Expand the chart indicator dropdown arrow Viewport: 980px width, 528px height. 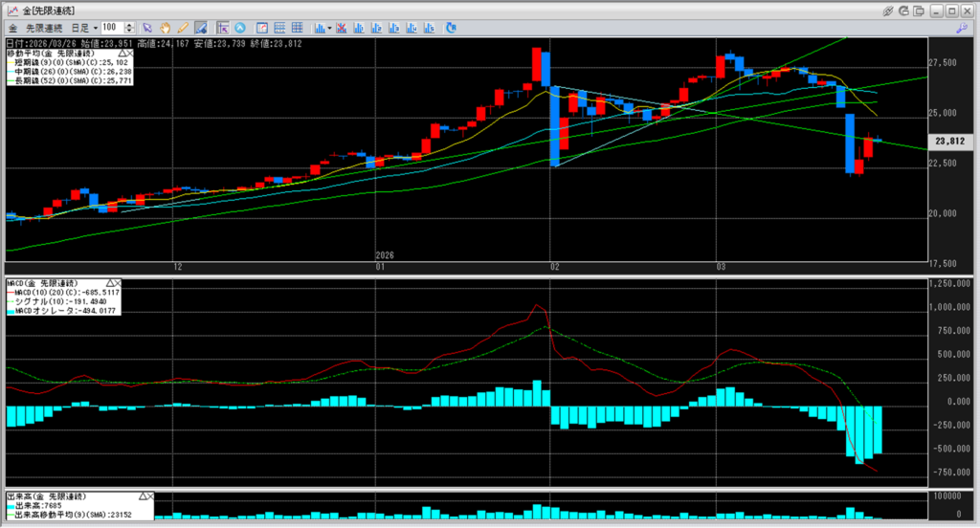[x=330, y=28]
